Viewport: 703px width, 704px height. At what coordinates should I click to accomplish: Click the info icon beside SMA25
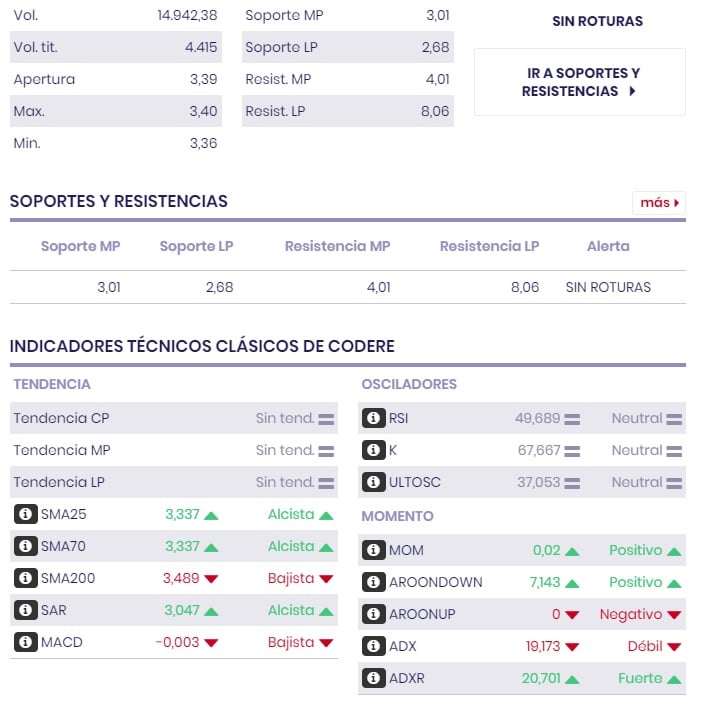coord(25,514)
